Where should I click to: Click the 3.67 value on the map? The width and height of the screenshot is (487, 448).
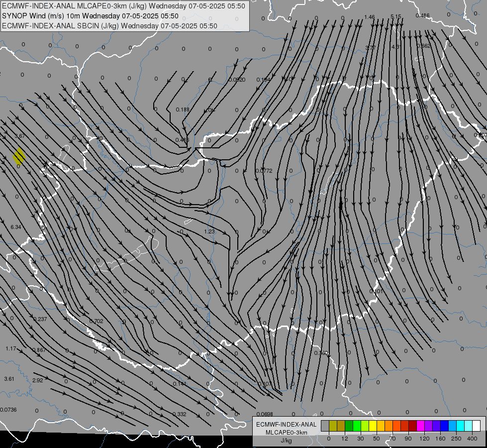point(20,136)
